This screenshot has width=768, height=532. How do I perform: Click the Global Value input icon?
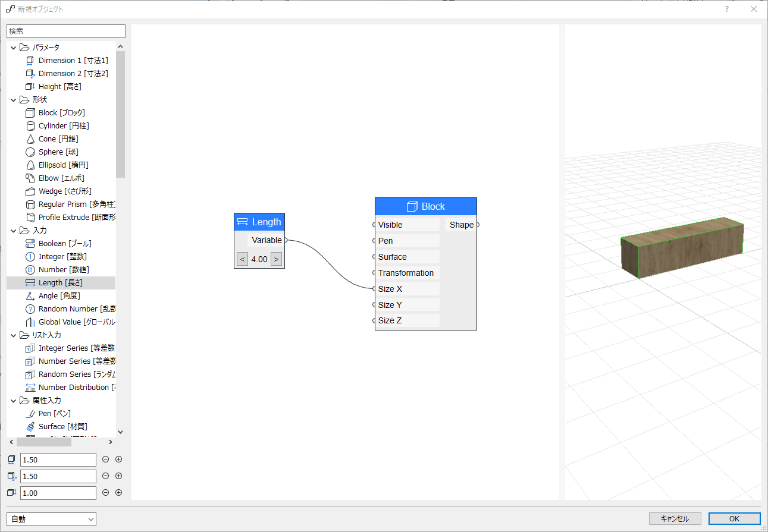tap(30, 322)
